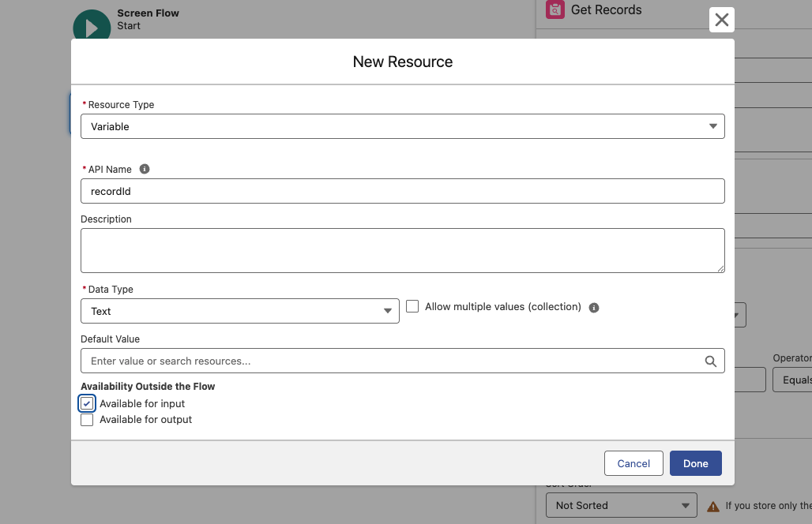Click the info icon next to collection option

point(594,308)
